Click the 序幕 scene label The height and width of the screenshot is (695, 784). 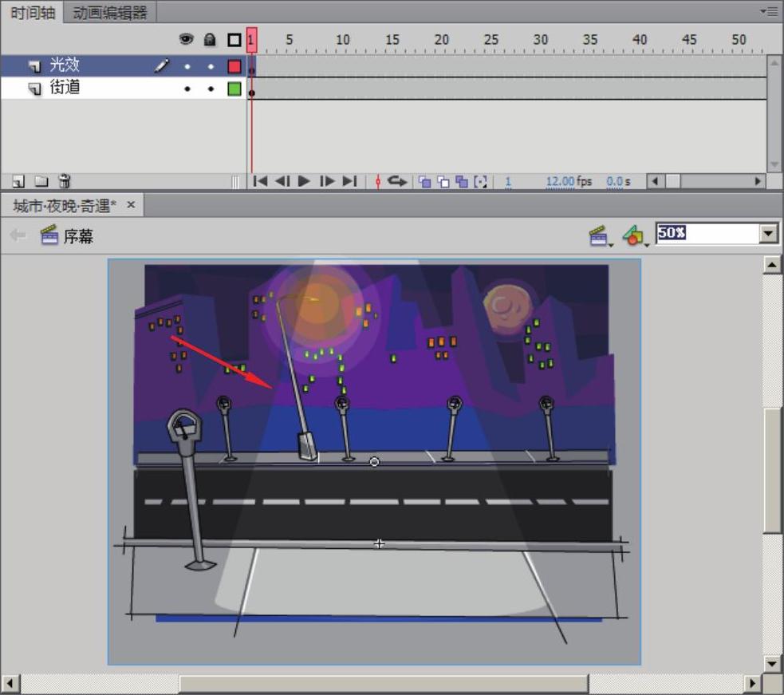[78, 236]
